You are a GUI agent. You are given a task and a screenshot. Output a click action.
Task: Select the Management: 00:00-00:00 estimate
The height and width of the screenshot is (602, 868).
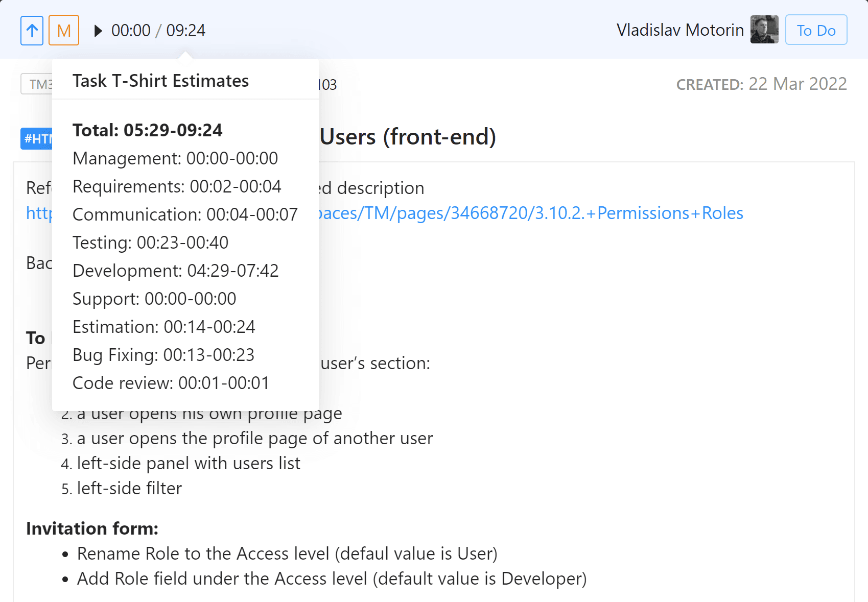(x=175, y=158)
